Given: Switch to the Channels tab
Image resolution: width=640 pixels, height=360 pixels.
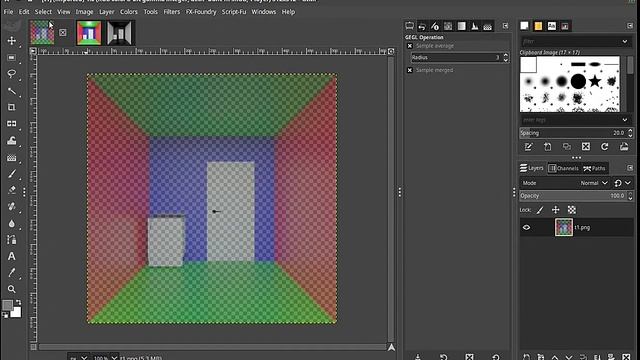Looking at the screenshot, I should 563,168.
